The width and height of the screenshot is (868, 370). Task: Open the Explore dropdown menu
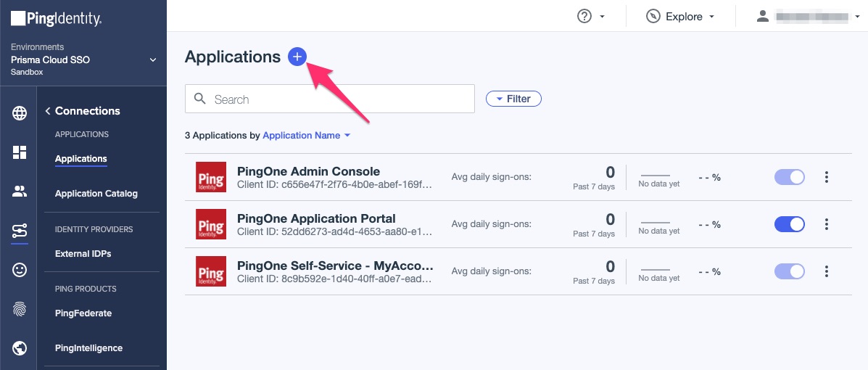pos(681,16)
